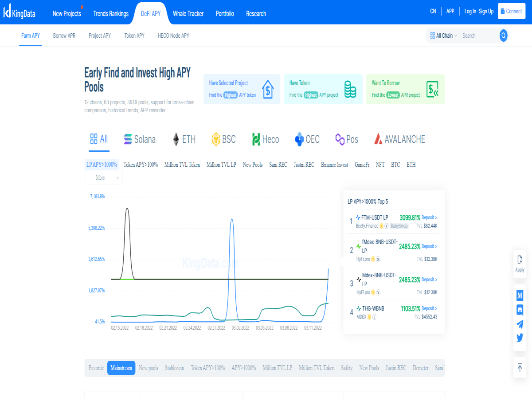The height and width of the screenshot is (398, 532).
Task: Select the NFT filter
Action: pyautogui.click(x=380, y=165)
